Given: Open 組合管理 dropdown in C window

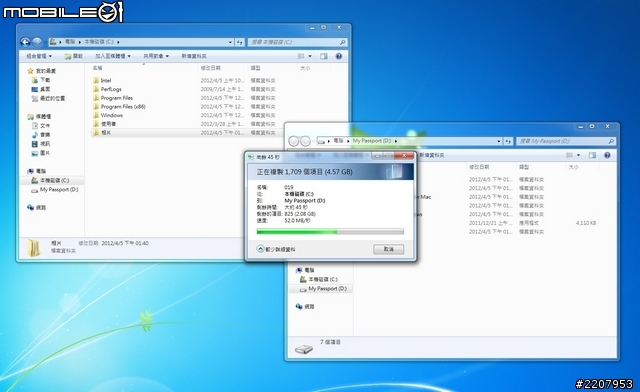Looking at the screenshot, I should point(39,56).
